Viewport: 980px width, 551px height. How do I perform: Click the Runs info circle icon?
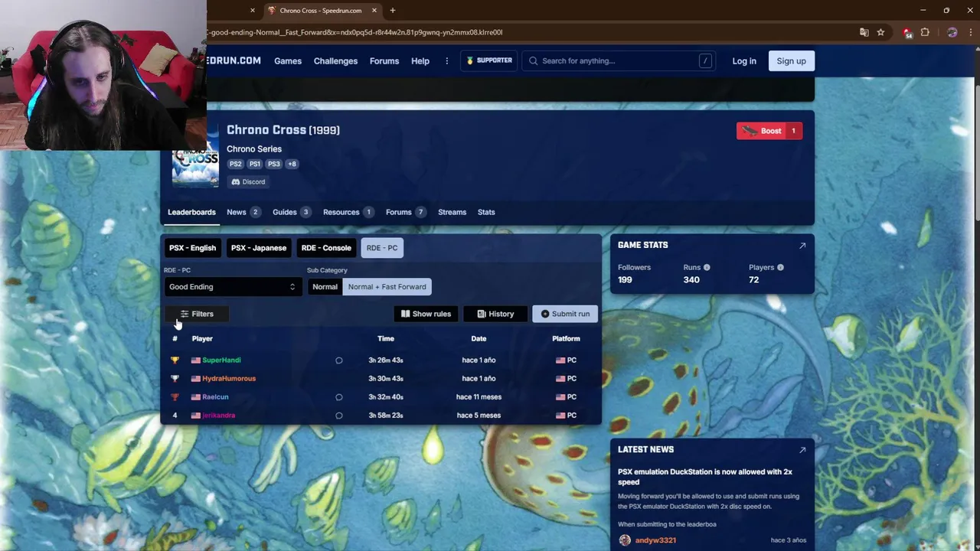tap(707, 268)
